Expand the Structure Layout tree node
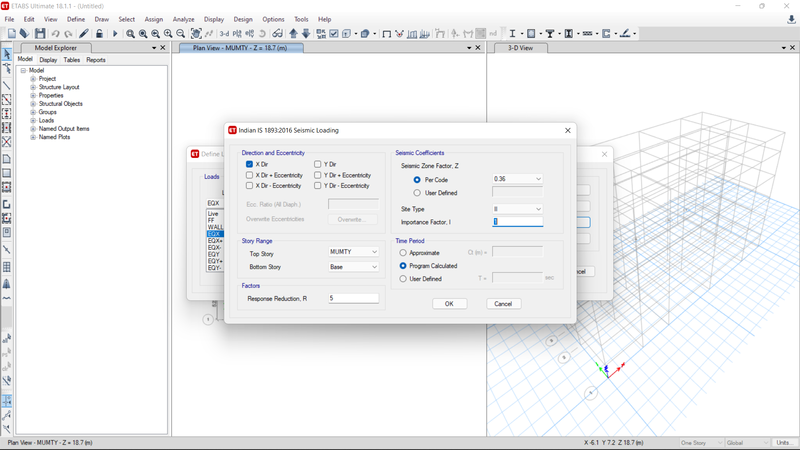 point(33,87)
